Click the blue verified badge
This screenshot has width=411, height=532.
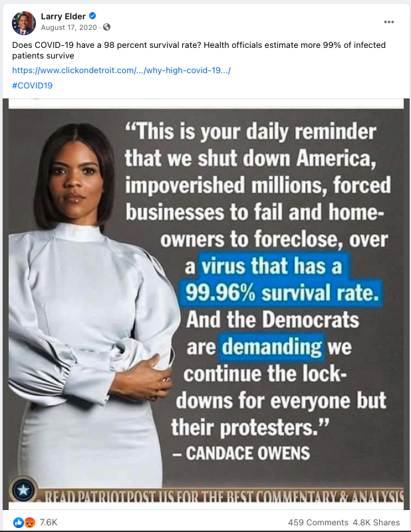pyautogui.click(x=92, y=15)
